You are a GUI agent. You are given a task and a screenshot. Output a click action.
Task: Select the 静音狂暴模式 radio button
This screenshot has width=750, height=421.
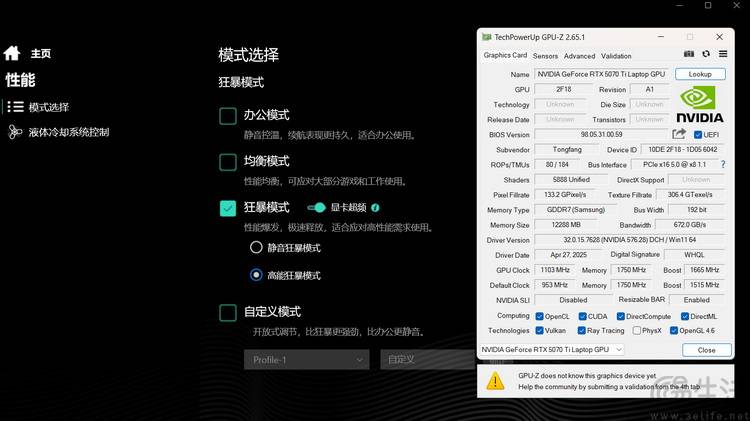coord(256,247)
